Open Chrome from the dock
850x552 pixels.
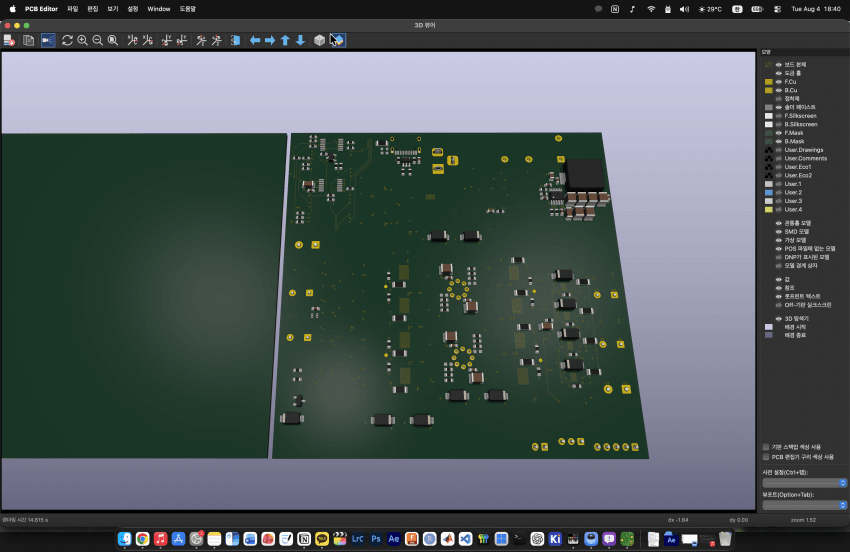coord(143,538)
